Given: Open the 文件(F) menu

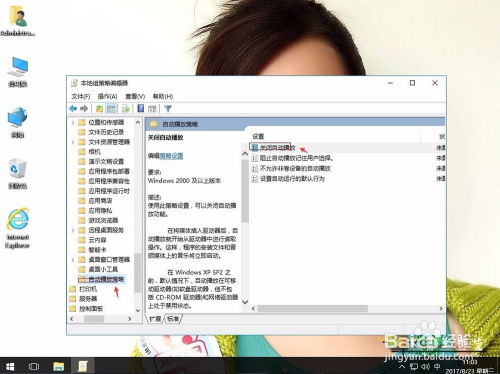Looking at the screenshot, I should (x=81, y=96).
